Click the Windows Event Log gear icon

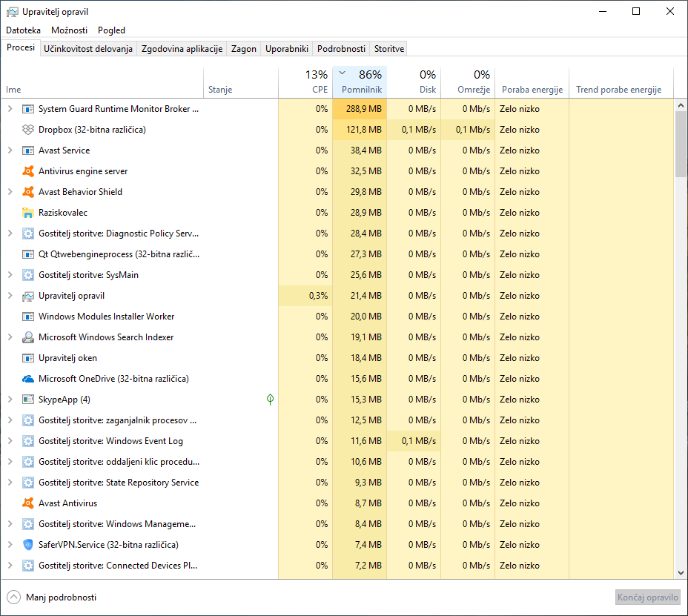tap(28, 441)
